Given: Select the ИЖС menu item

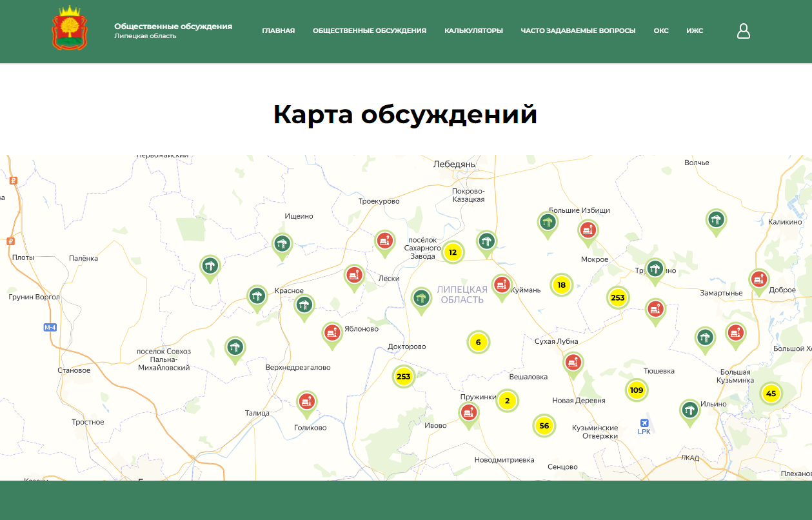Looking at the screenshot, I should point(695,30).
